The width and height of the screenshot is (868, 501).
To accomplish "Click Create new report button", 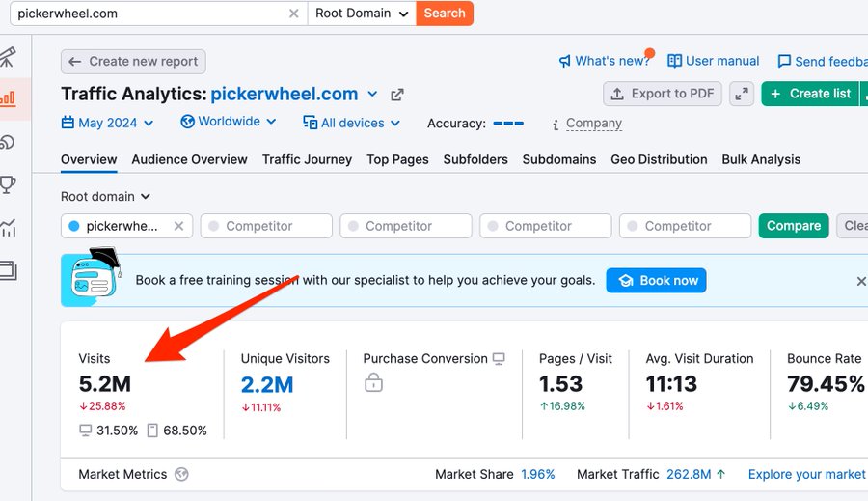I will (x=133, y=62).
